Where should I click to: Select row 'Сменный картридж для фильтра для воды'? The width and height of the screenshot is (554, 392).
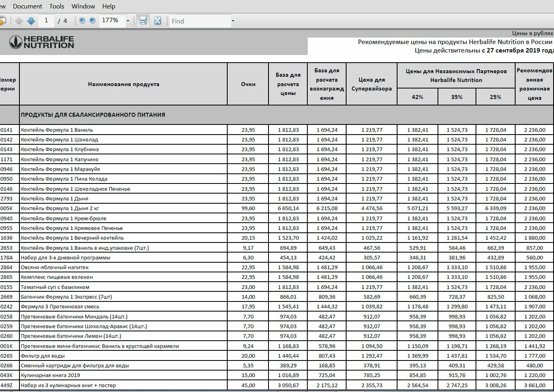277,365
